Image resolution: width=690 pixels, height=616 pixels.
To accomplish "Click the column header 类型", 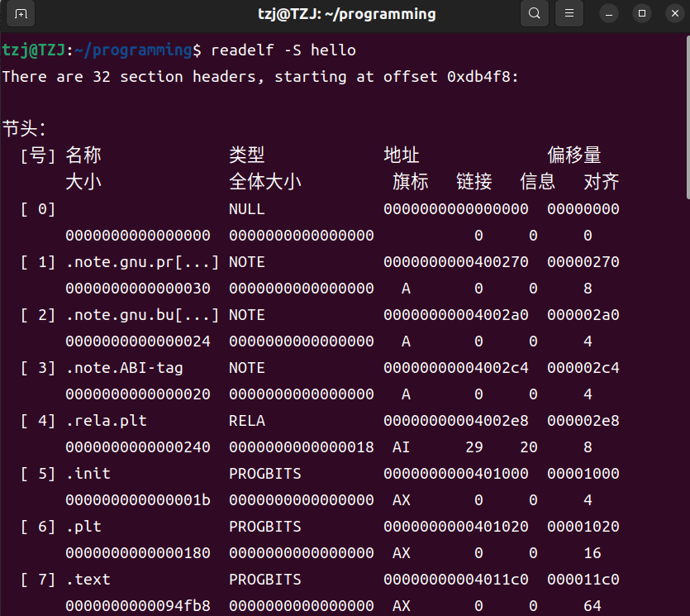I will (x=247, y=155).
